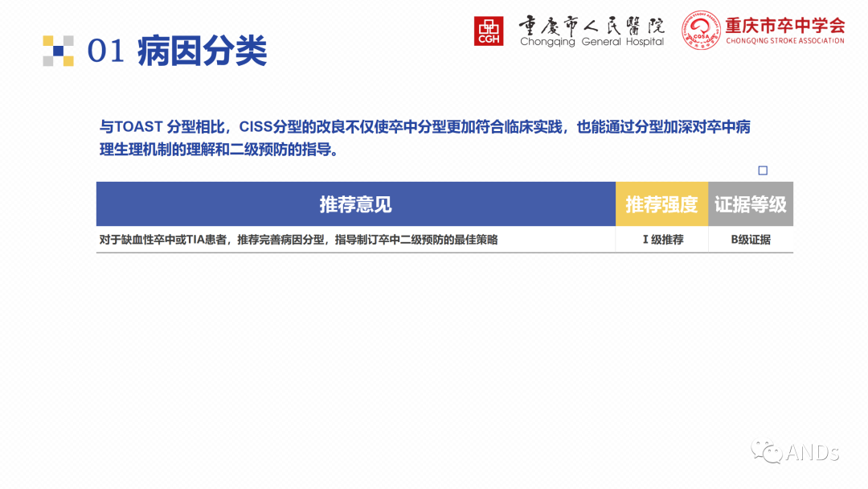Click the paragraph line starting 与TOAST 分型相比

[x=425, y=127]
